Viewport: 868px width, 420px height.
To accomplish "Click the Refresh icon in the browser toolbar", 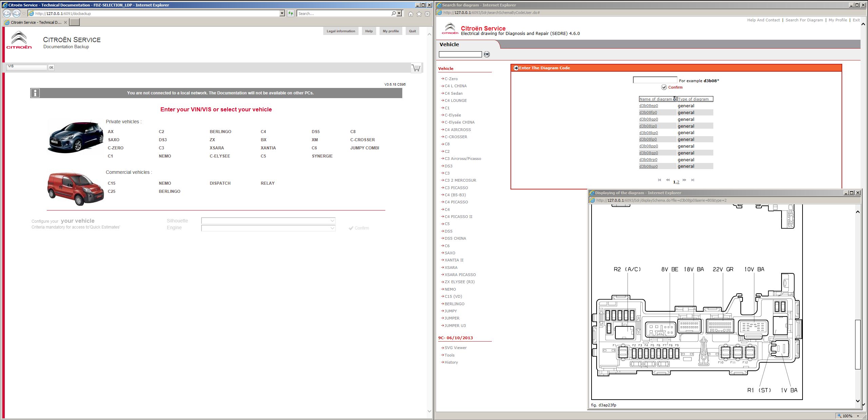I will 291,13.
